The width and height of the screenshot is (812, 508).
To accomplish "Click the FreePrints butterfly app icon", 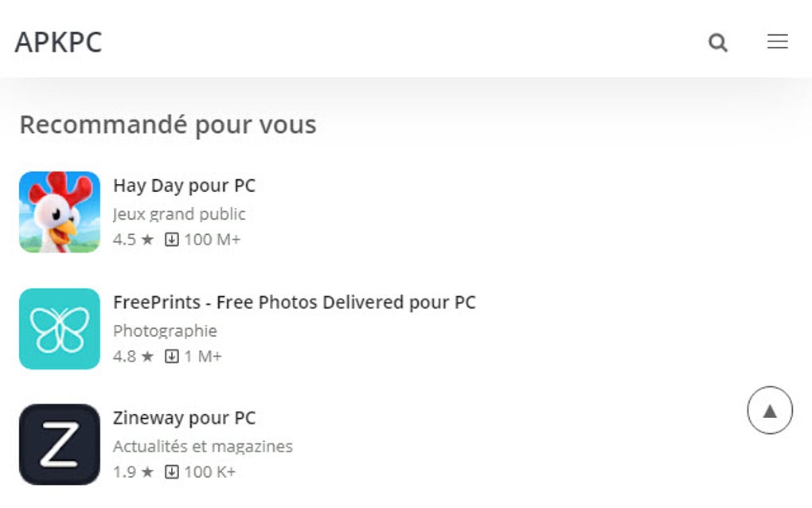I will pyautogui.click(x=60, y=329).
